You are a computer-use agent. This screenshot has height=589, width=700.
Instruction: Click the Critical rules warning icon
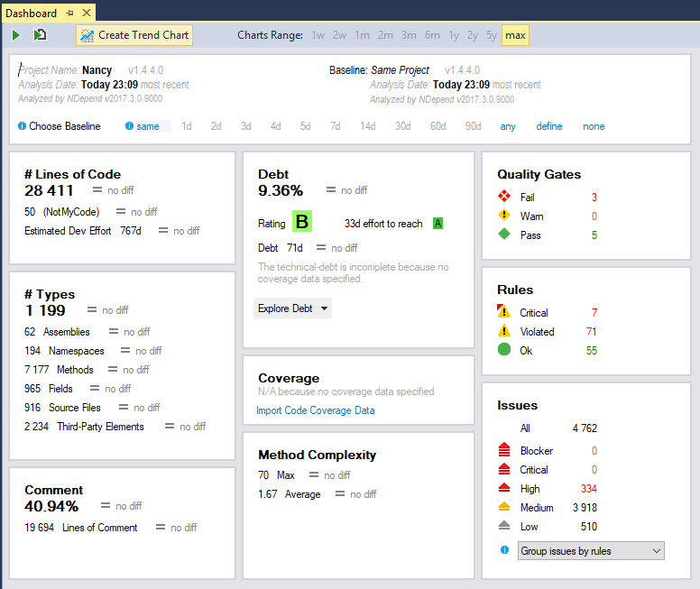504,312
